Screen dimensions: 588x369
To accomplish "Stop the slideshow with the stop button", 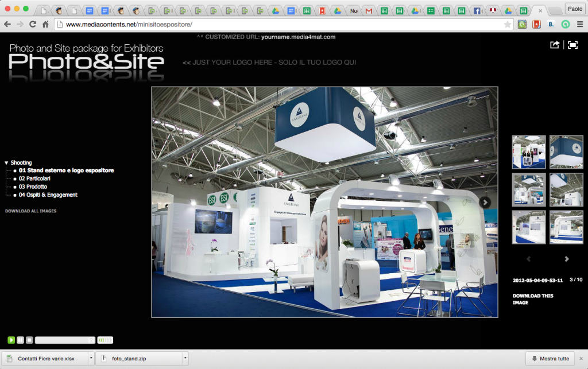I will [29, 340].
